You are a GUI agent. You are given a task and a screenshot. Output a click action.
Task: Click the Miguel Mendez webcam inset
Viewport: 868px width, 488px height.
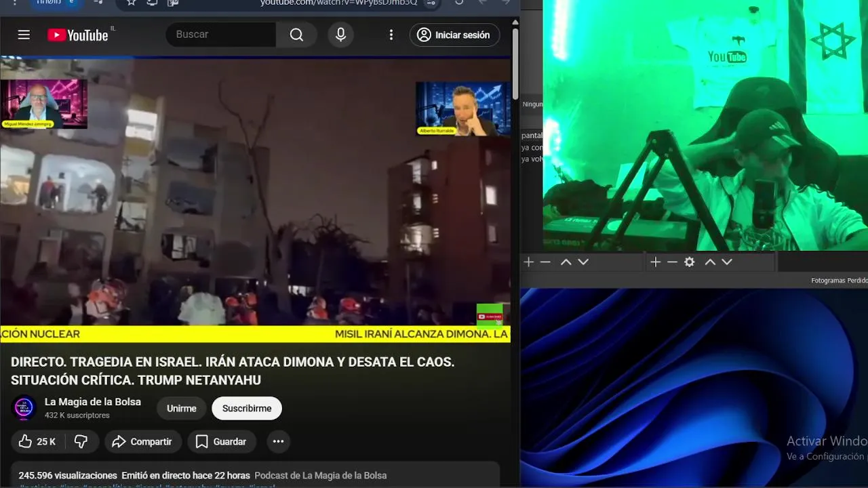click(44, 104)
